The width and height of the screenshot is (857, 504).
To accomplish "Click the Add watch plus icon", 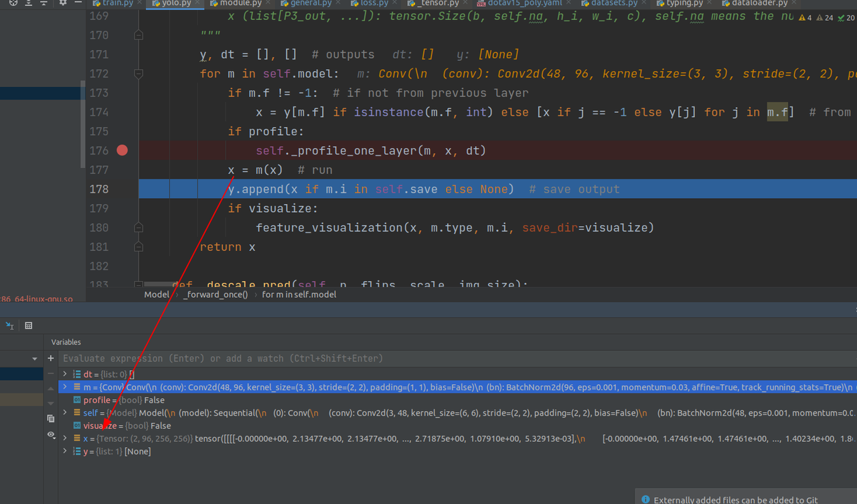I will click(x=50, y=359).
